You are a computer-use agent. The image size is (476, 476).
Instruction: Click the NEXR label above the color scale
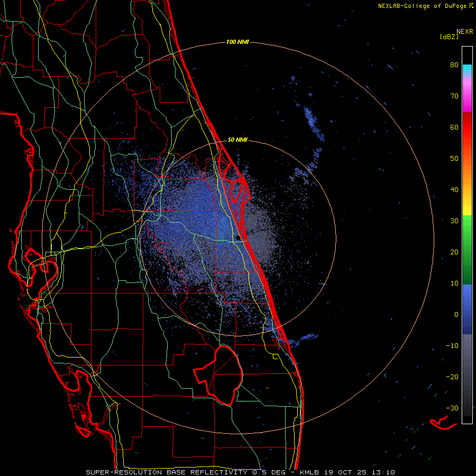(465, 32)
